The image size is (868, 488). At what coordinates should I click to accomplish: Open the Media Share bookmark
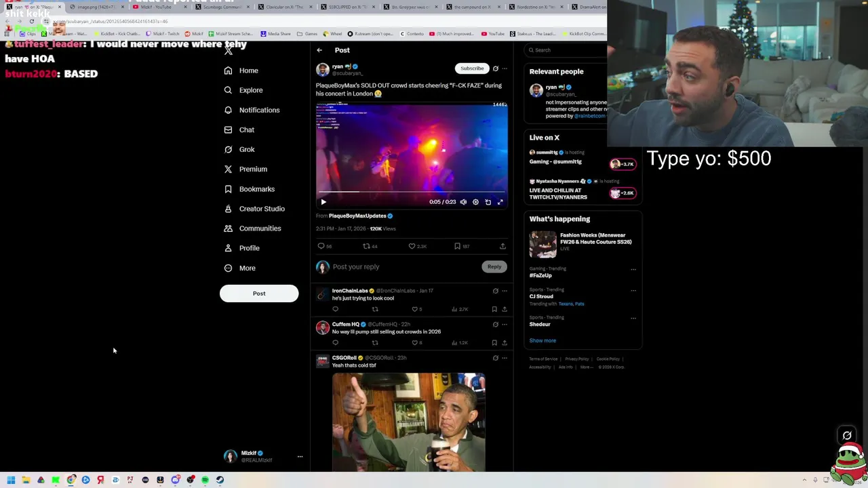point(275,34)
